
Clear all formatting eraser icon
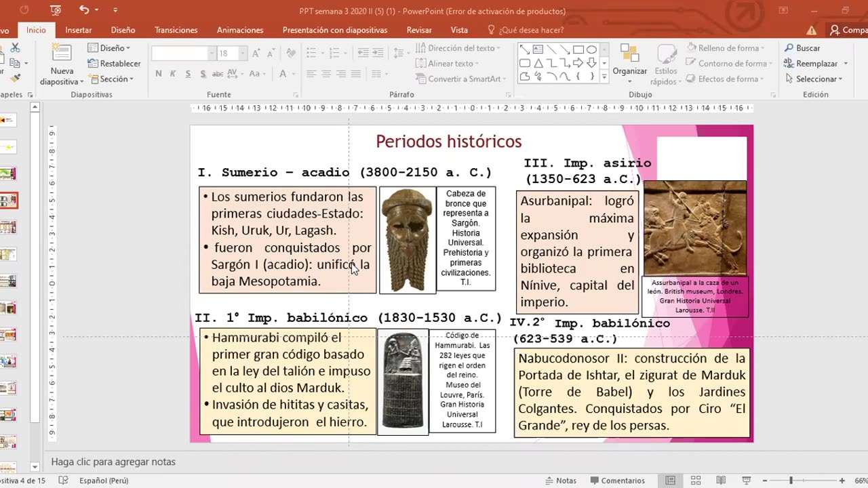(291, 53)
